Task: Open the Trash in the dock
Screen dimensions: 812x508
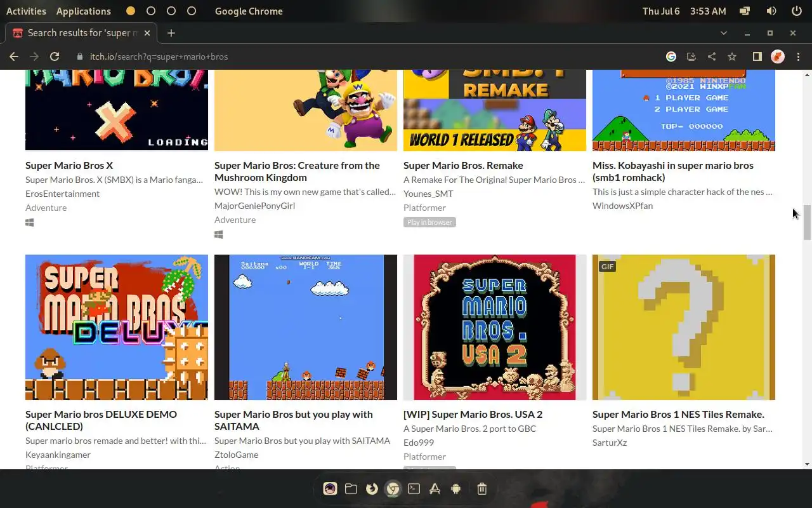Action: click(481, 488)
